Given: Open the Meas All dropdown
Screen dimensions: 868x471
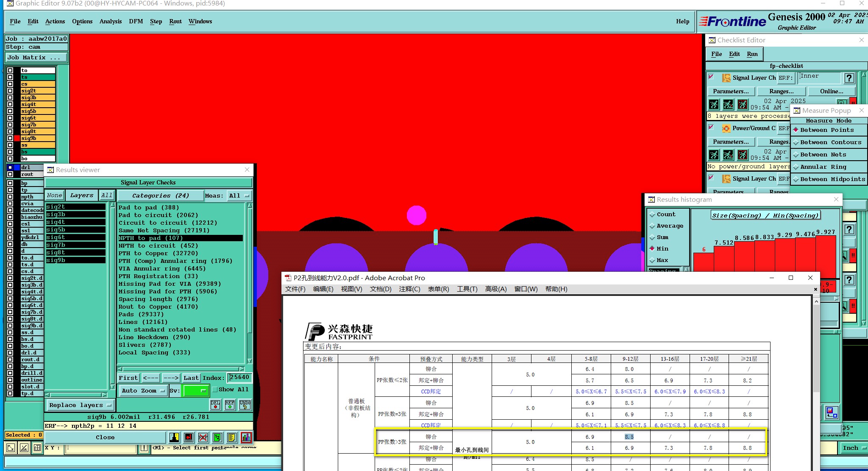Looking at the screenshot, I should coord(239,196).
